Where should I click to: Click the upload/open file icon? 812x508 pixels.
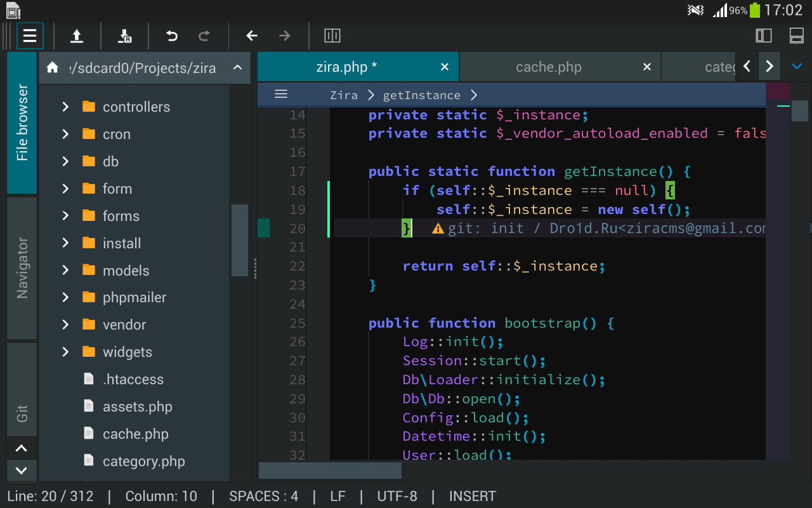[x=77, y=36]
